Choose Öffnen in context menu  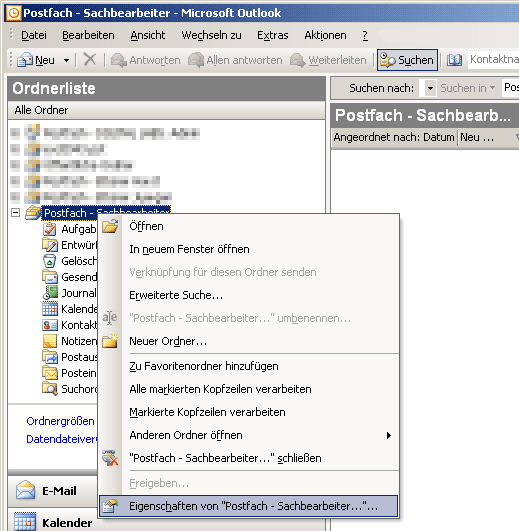[249, 226]
